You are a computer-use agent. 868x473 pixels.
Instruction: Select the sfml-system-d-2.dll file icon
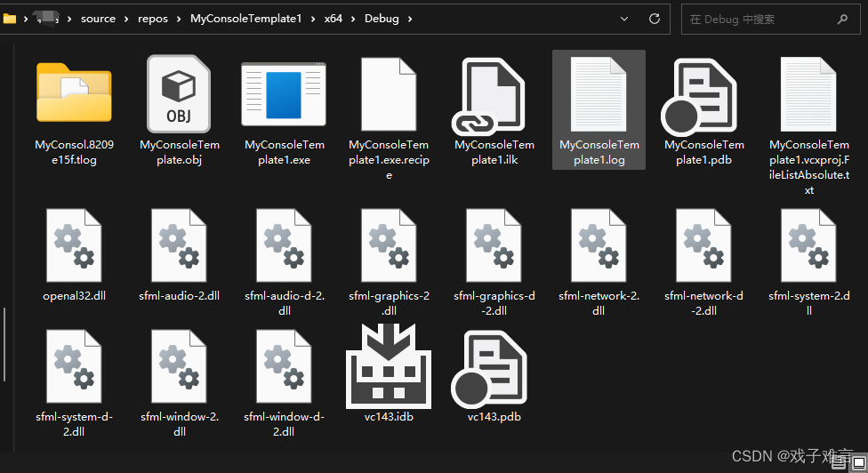tap(74, 366)
